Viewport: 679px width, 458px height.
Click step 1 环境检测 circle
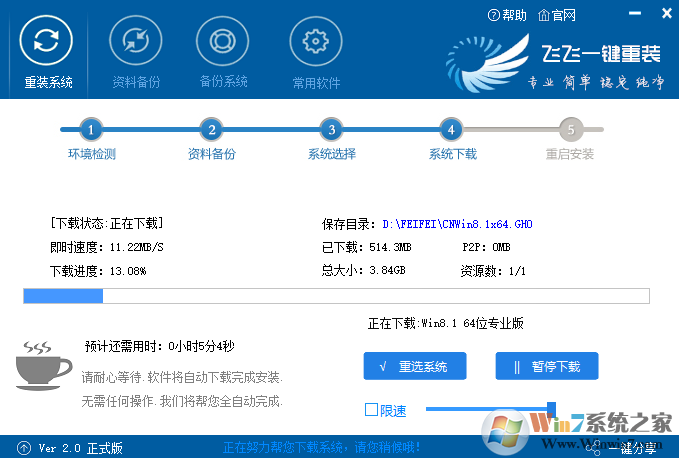click(91, 129)
